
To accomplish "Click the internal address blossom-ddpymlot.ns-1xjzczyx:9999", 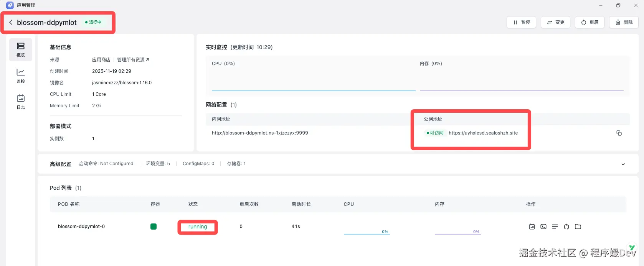I will tap(260, 133).
